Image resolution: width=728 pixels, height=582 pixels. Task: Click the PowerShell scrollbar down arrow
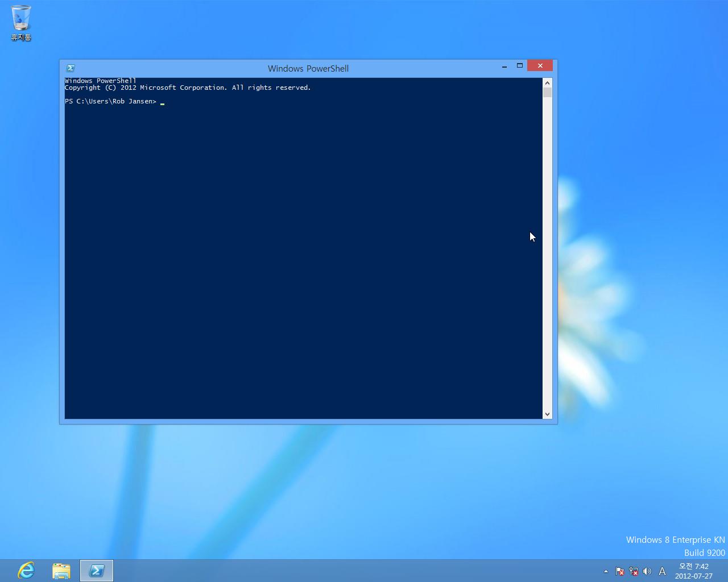547,414
